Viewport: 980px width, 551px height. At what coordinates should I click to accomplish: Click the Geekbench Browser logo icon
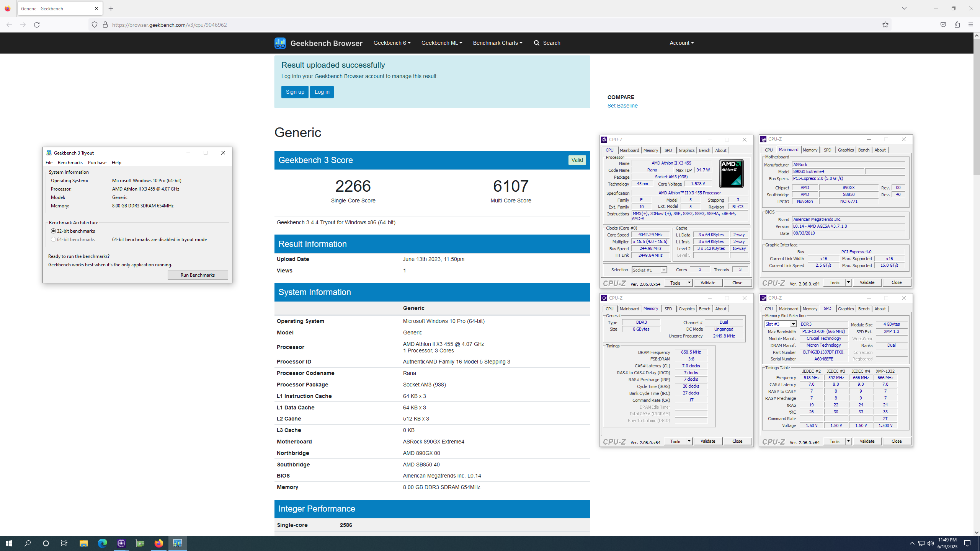click(x=280, y=43)
